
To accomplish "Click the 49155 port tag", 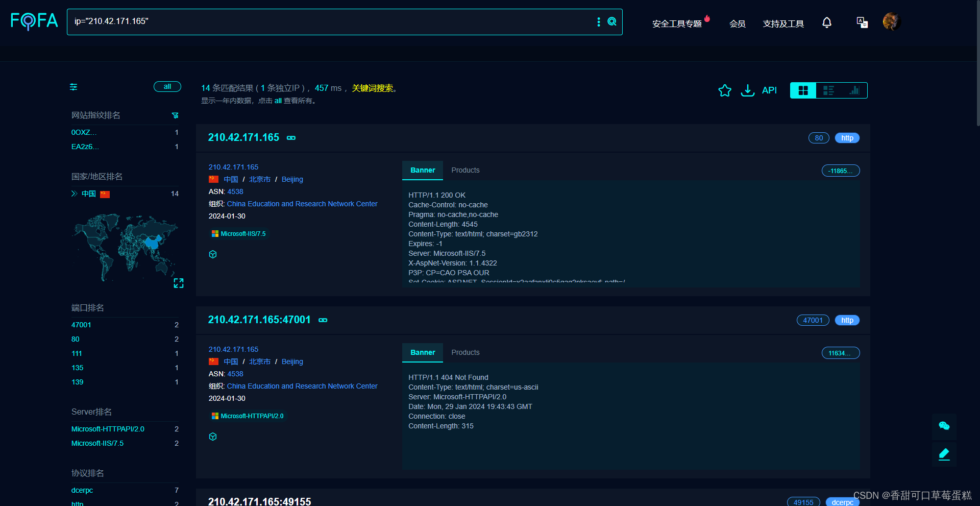I will click(803, 502).
